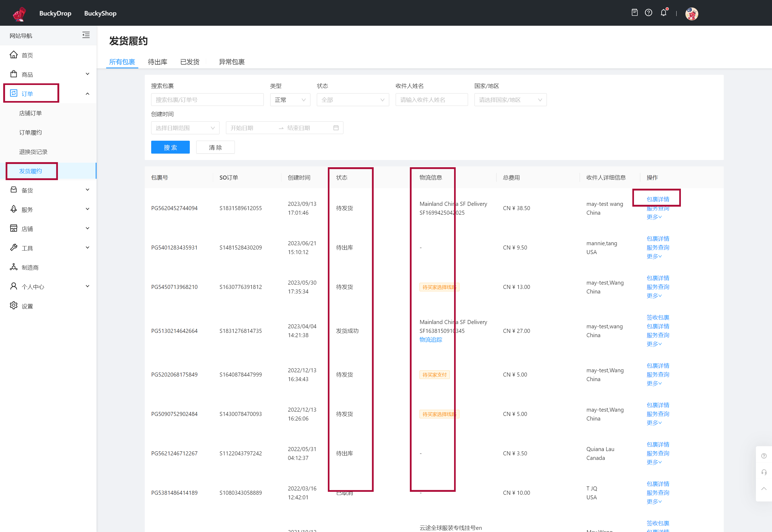Switch to the 异常包裹 tab

coord(232,62)
